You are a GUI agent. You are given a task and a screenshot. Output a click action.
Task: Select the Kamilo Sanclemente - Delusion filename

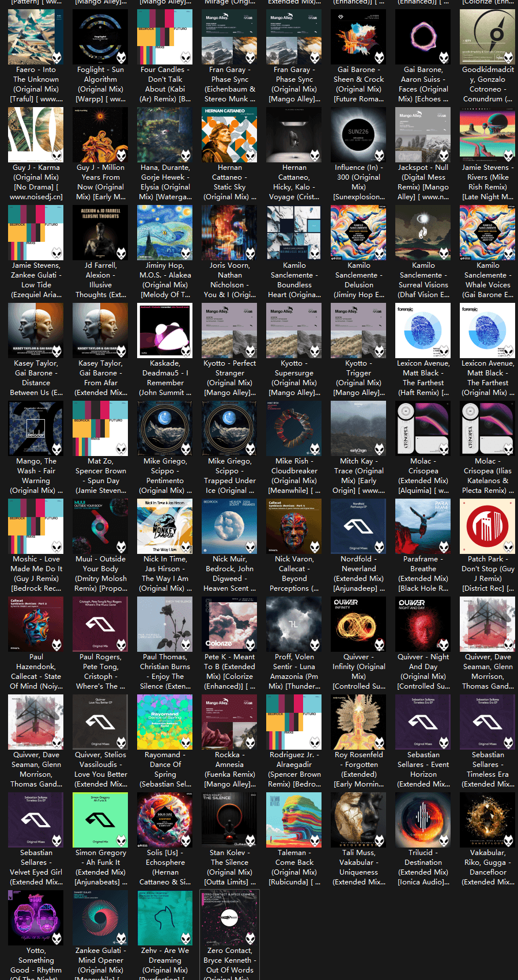358,280
